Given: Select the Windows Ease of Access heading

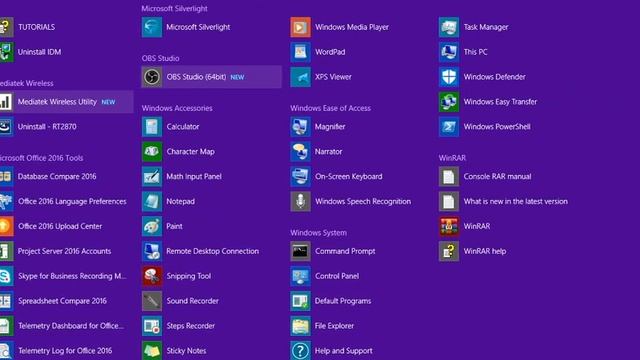Looking at the screenshot, I should [331, 108].
